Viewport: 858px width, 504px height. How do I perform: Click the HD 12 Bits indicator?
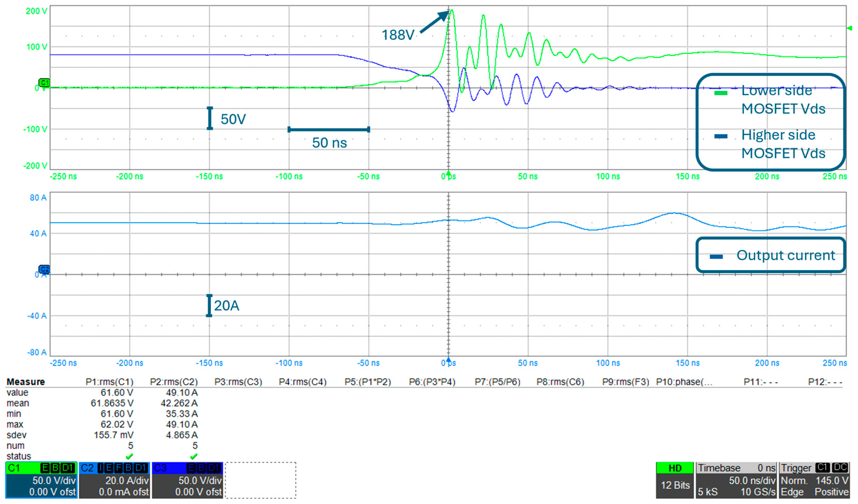click(675, 480)
